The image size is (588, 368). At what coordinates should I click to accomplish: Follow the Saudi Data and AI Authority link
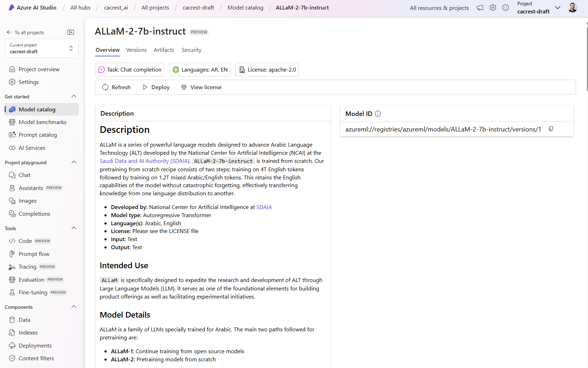tap(145, 161)
